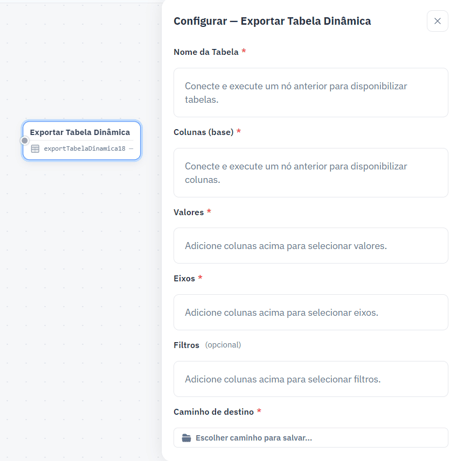
Task: Click the Valores field label
Action: 189,212
